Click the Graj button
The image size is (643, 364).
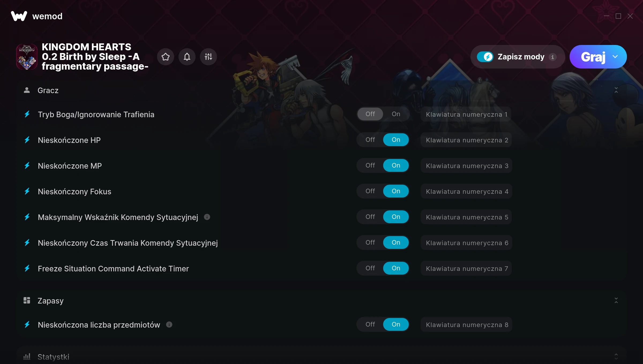593,57
